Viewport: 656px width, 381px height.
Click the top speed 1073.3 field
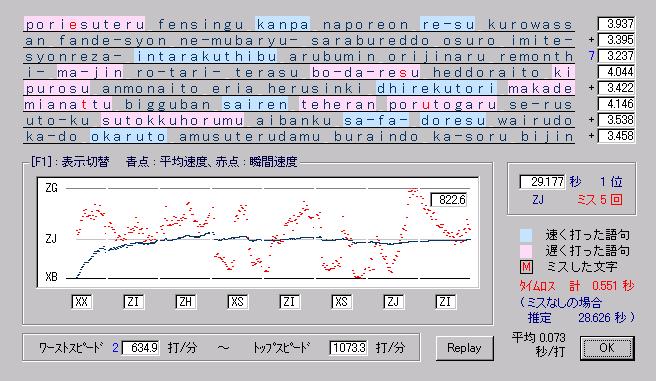point(348,348)
